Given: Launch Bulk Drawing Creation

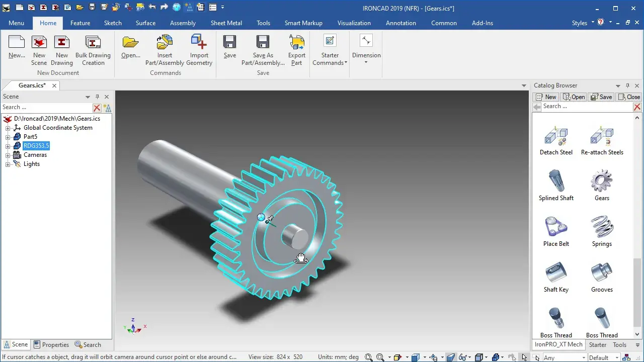Looking at the screenshot, I should click(93, 50).
